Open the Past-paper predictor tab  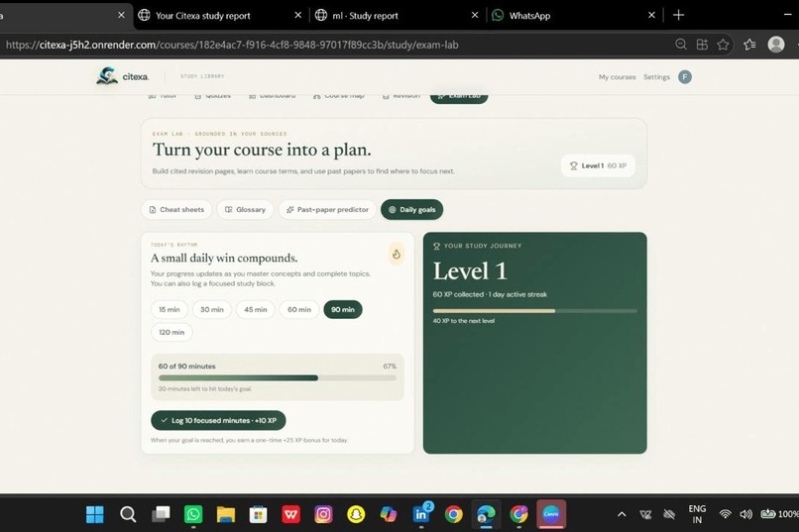[327, 210]
